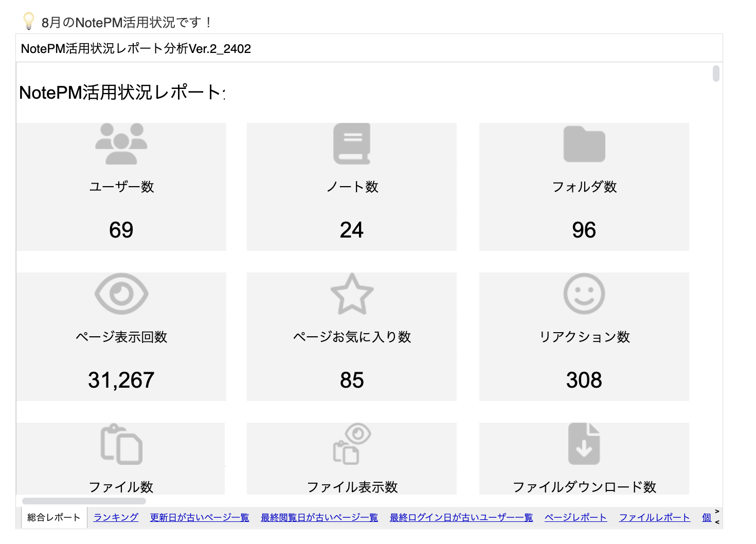
Task: Click the ファイルダウンロード数 label
Action: pyautogui.click(x=584, y=487)
